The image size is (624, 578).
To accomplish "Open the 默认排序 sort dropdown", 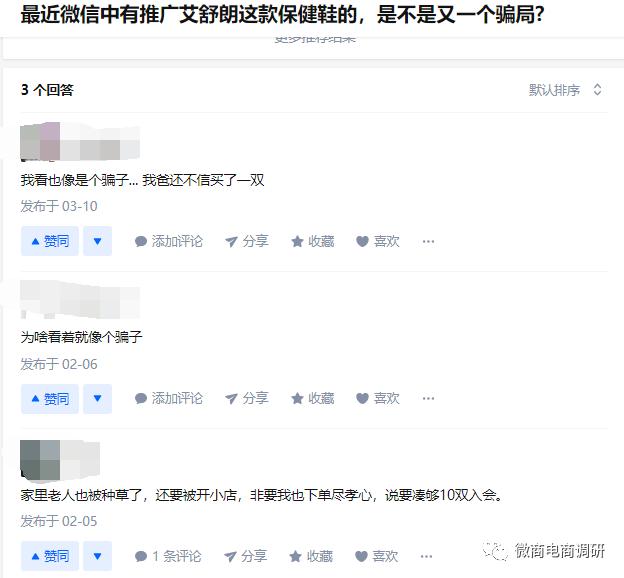I will [x=565, y=90].
